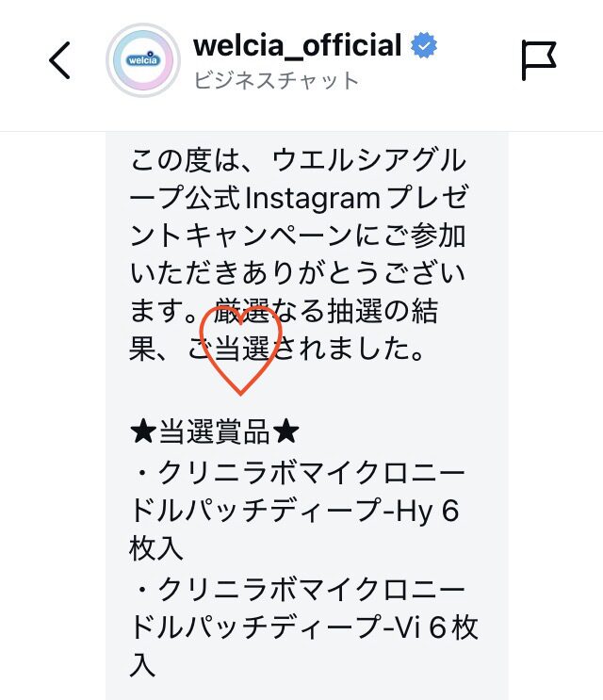Image resolution: width=603 pixels, height=700 pixels.
Task: Tap the left star before 当選賞品
Action: tap(143, 431)
